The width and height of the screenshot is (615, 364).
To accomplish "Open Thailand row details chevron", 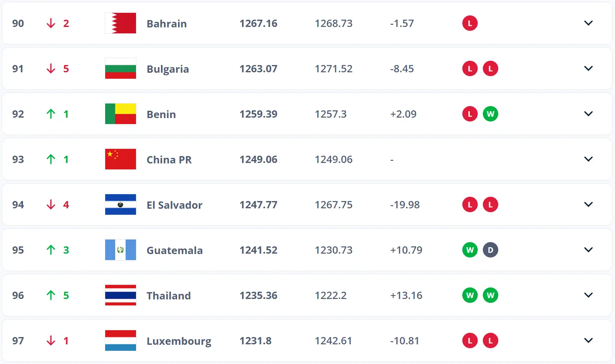I will point(588,295).
